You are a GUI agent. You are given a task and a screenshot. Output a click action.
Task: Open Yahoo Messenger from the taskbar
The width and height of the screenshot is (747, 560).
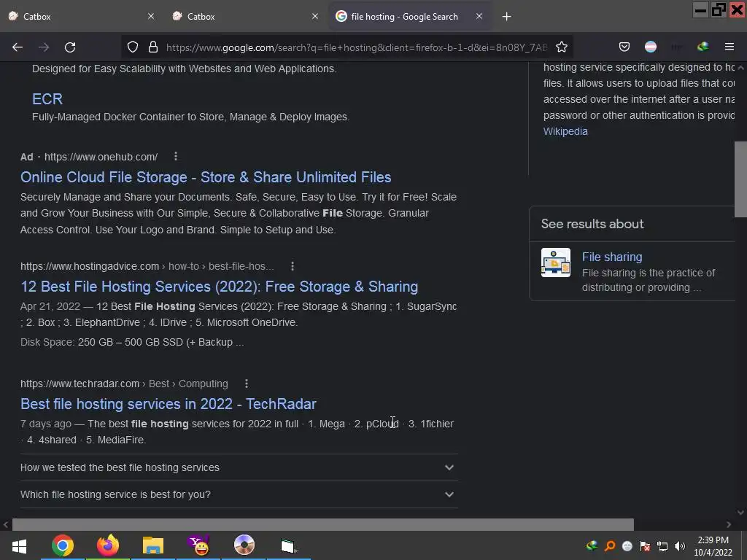tap(198, 545)
